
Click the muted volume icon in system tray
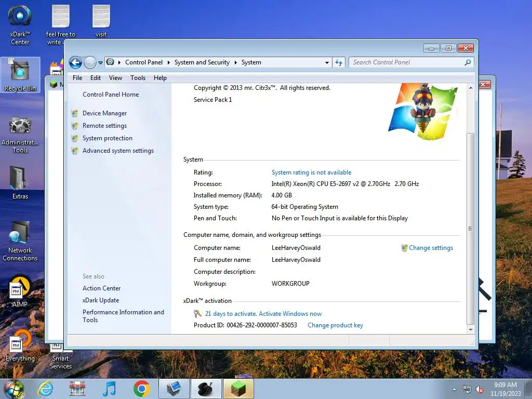click(x=480, y=390)
